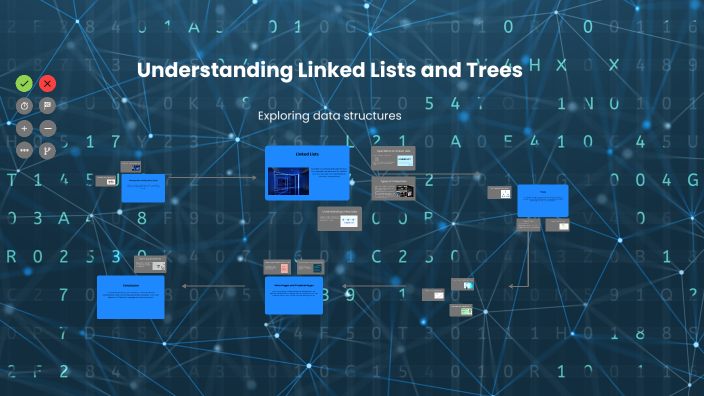704x396 pixels.
Task: Click the checkered flag icon
Action: [x=47, y=106]
